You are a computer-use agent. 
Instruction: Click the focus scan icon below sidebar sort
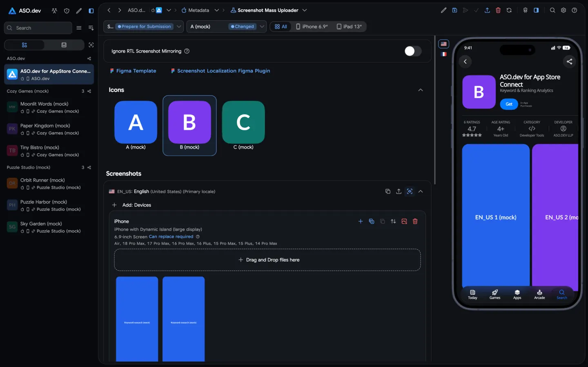pyautogui.click(x=91, y=45)
